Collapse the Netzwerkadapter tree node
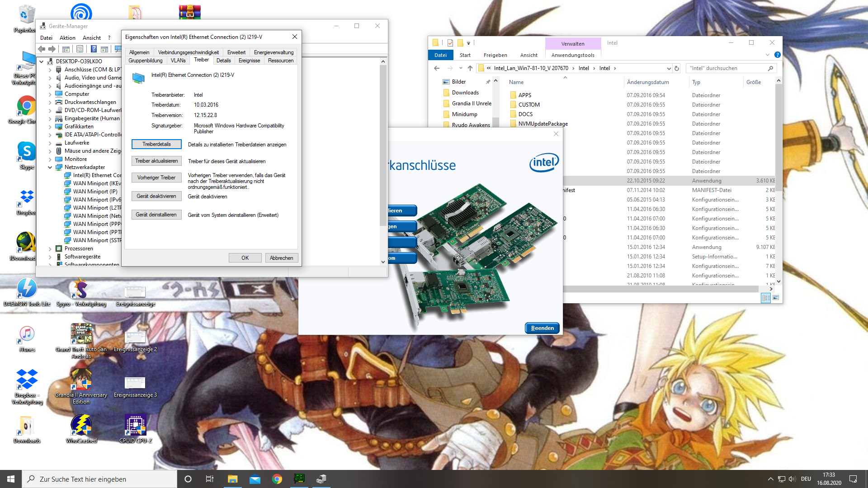 pyautogui.click(x=50, y=167)
